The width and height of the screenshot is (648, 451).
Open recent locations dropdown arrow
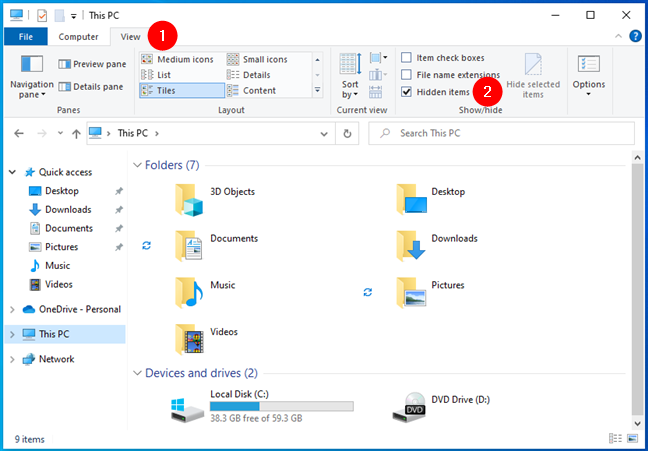[x=60, y=133]
